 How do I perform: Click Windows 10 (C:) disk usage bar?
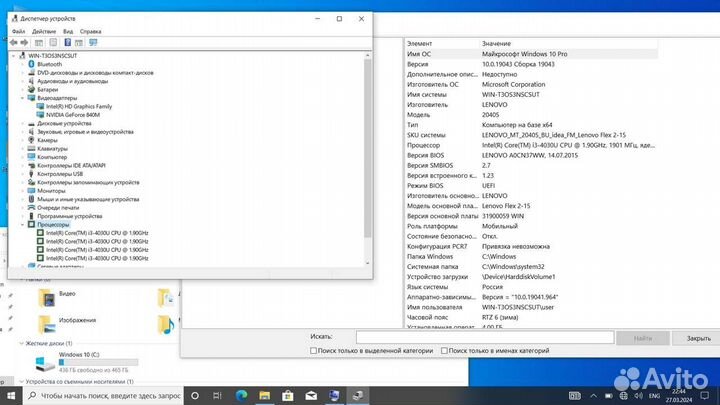coord(98,362)
